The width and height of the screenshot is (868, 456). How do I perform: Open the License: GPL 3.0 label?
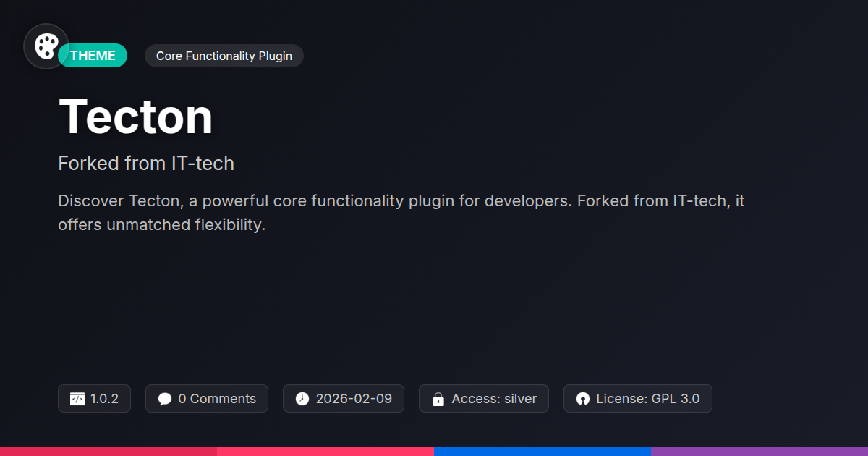(x=647, y=399)
